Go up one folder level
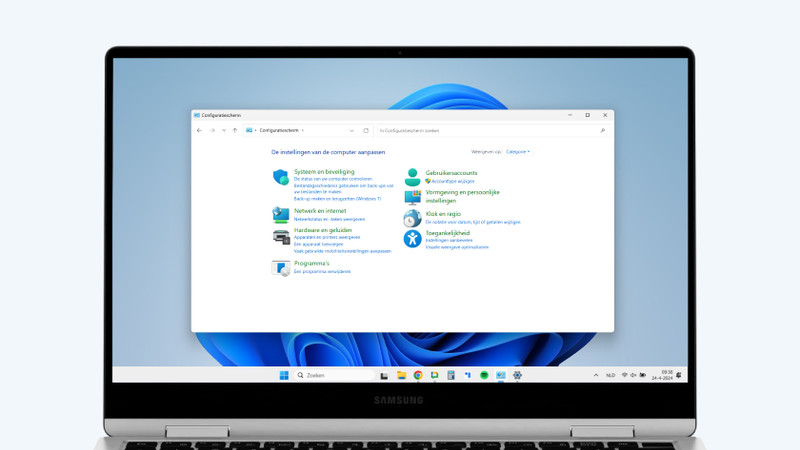 coord(234,130)
